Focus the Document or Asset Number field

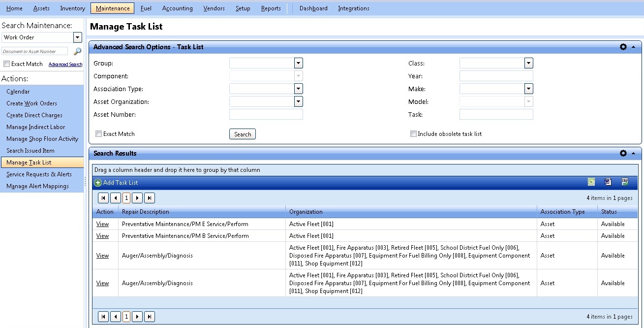pyautogui.click(x=34, y=51)
